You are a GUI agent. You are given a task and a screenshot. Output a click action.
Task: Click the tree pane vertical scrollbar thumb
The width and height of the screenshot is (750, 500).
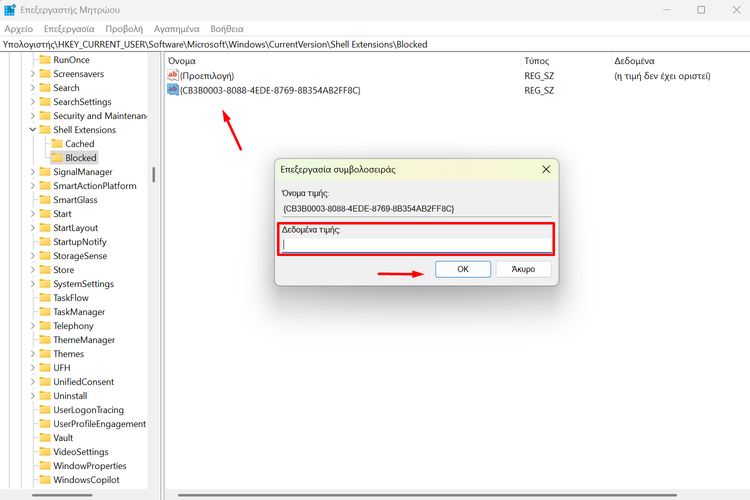point(154,175)
